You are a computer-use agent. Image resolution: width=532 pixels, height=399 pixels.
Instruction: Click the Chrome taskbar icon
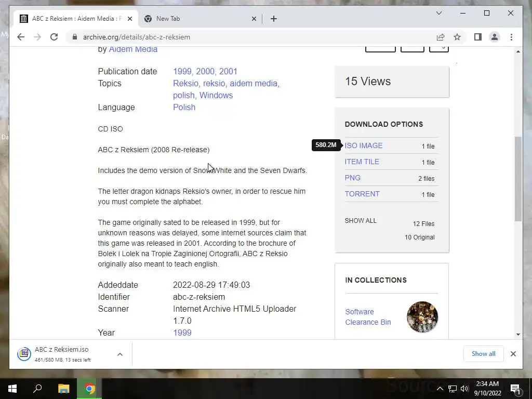89,389
